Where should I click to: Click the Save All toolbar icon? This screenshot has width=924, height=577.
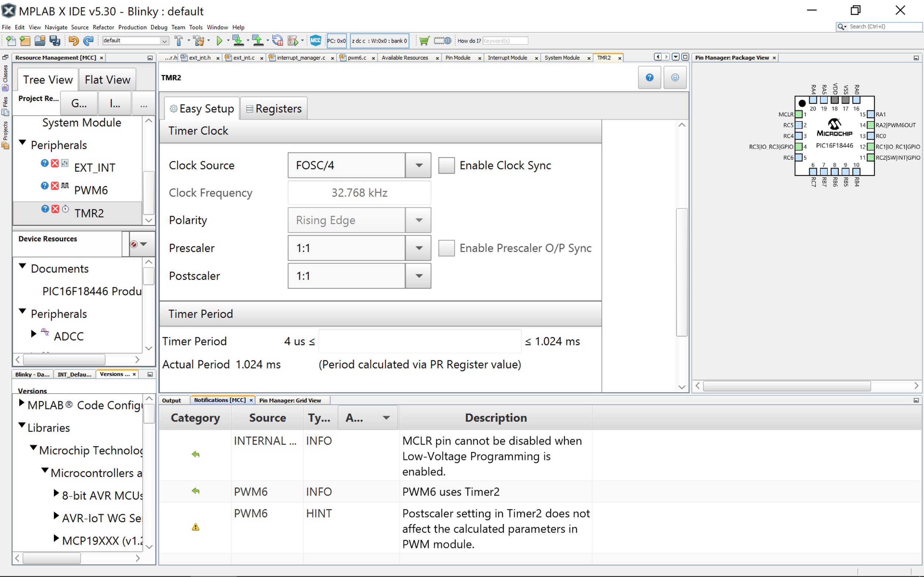[x=55, y=41]
